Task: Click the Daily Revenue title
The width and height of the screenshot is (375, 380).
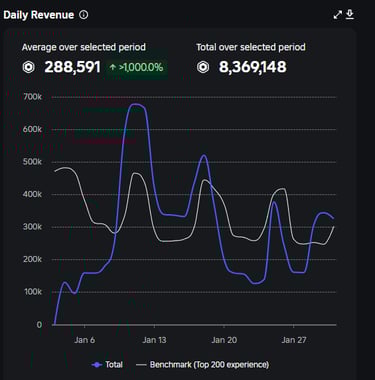Action: 39,15
